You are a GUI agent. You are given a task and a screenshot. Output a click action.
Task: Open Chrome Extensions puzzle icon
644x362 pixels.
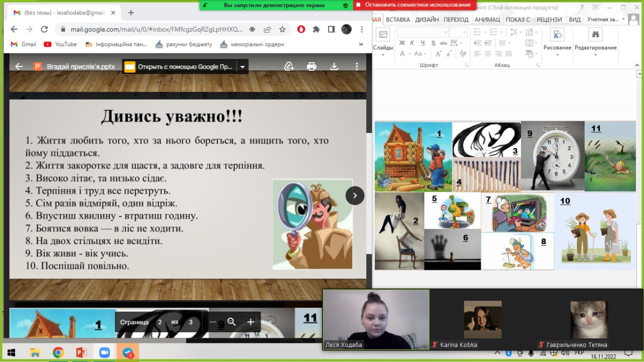click(x=316, y=29)
